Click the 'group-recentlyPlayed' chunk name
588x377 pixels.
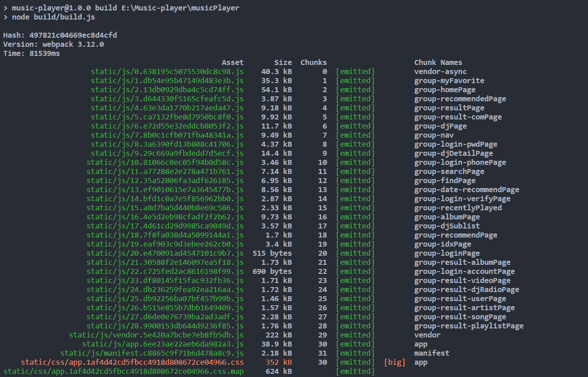click(x=458, y=208)
